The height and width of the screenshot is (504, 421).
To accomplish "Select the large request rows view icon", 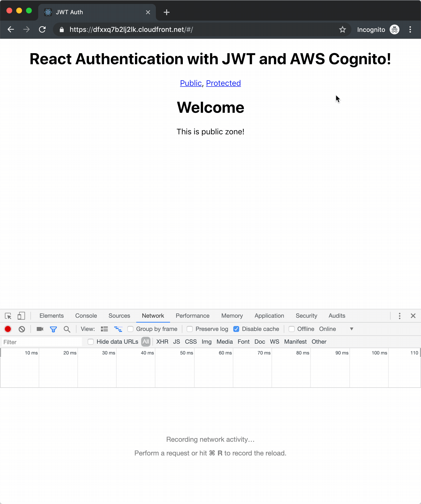I will [x=104, y=329].
